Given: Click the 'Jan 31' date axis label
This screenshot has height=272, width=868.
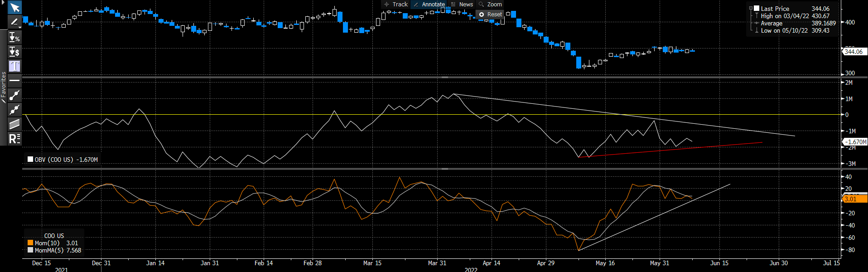Looking at the screenshot, I should [x=210, y=263].
